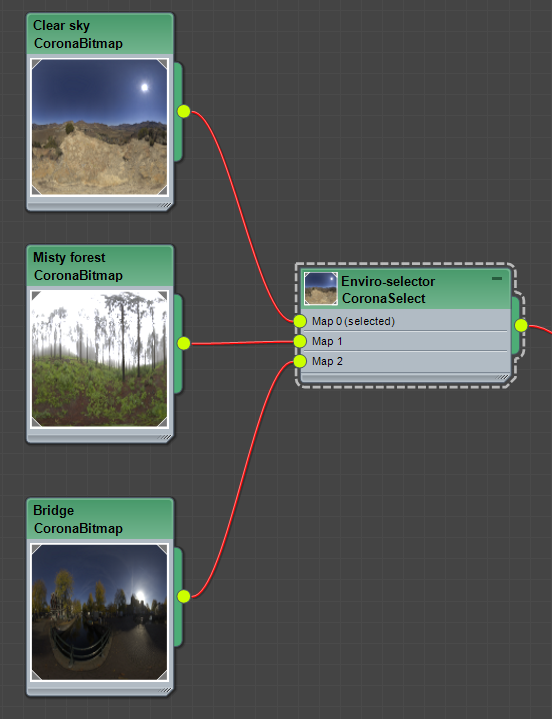Click resize grip of Enviro-selector node

tap(502, 377)
